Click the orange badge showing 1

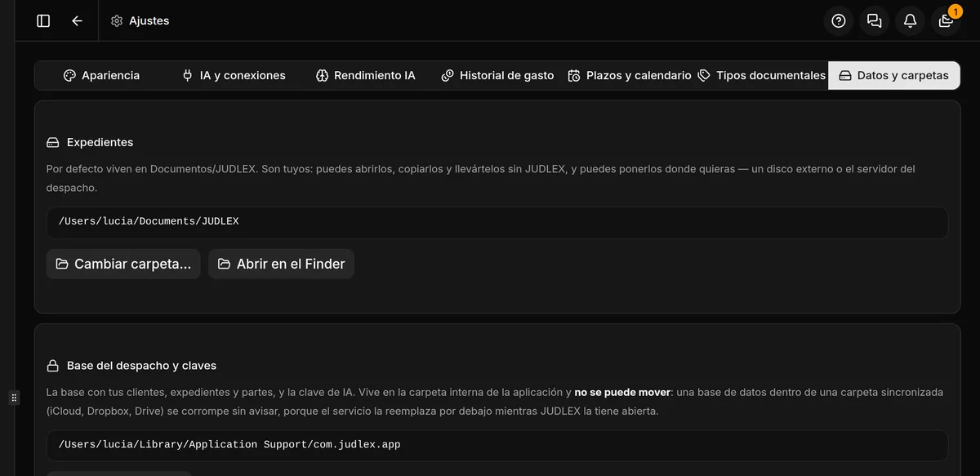point(955,11)
